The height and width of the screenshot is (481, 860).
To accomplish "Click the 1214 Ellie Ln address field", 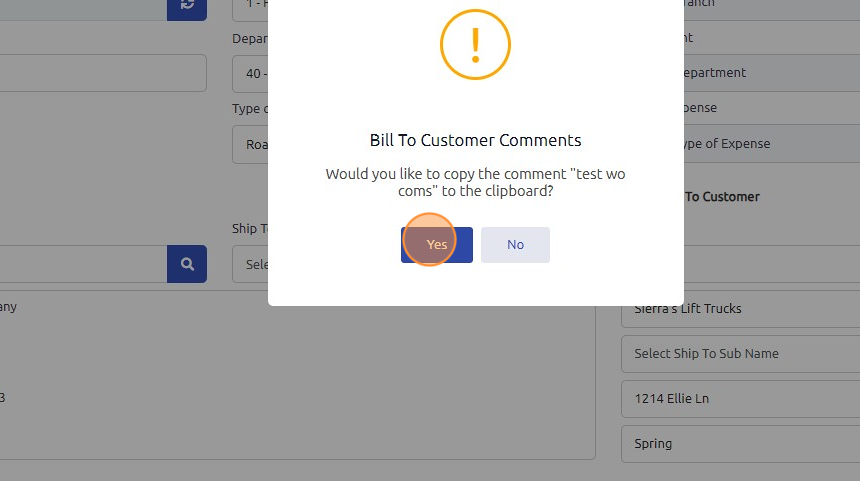I will pyautogui.click(x=740, y=399).
